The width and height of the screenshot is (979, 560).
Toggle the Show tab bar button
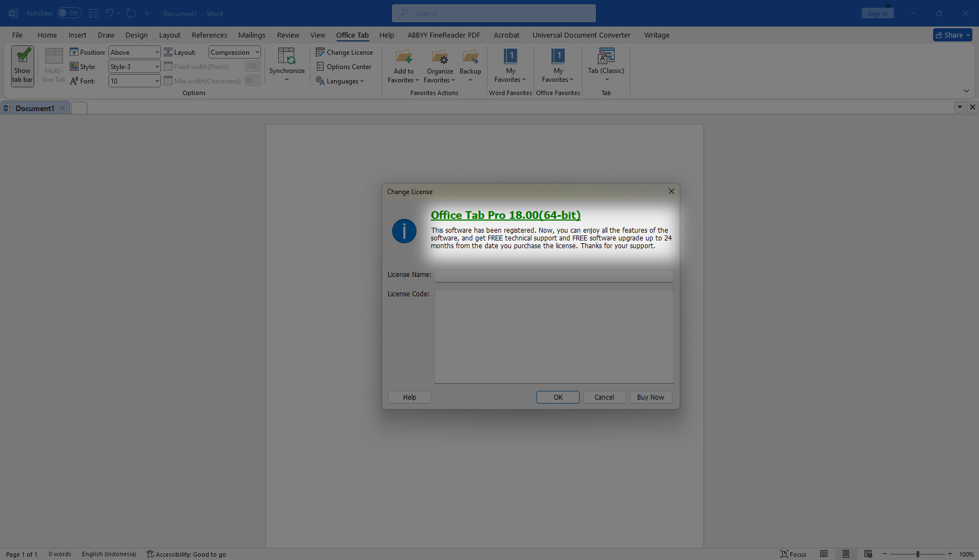coord(23,66)
